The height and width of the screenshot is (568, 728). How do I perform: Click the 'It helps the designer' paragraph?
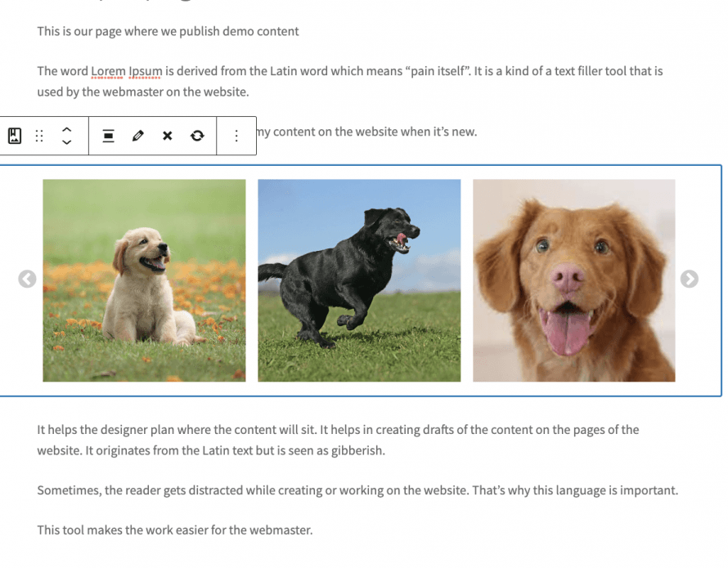338,440
